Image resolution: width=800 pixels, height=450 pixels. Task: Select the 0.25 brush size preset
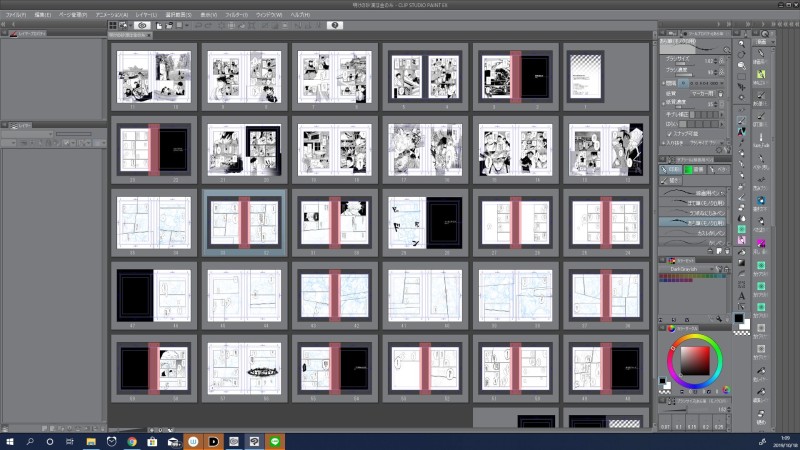pyautogui.click(x=719, y=423)
